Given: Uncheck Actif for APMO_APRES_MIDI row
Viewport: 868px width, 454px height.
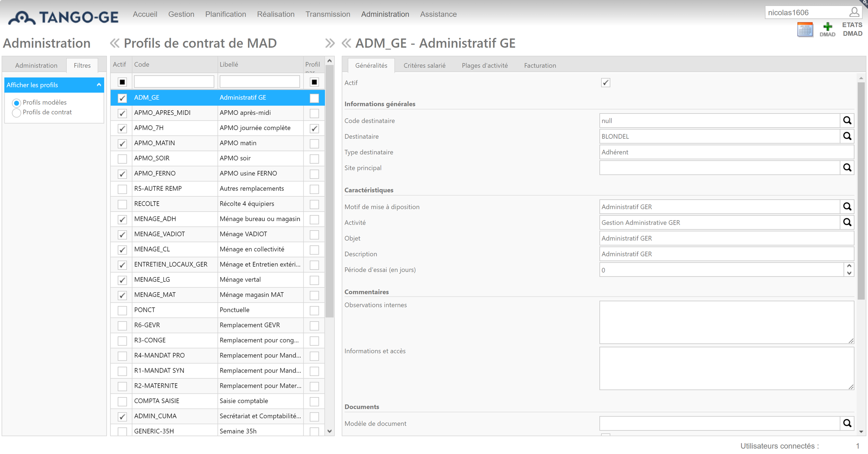Looking at the screenshot, I should (x=122, y=113).
